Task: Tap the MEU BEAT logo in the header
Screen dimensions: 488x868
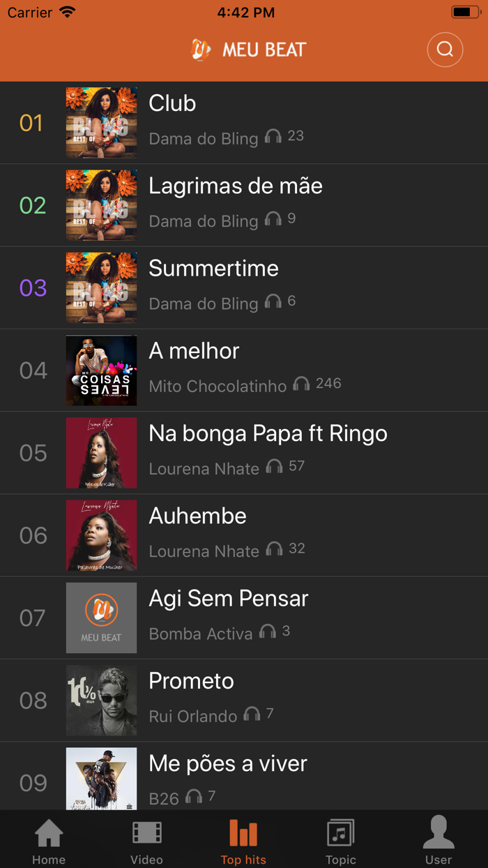Action: click(x=247, y=50)
